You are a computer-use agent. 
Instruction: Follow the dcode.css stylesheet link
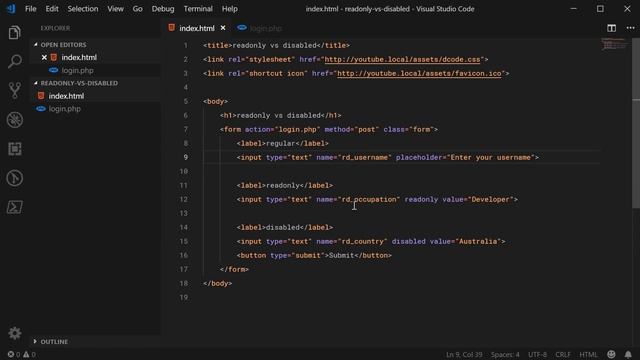tap(402, 60)
